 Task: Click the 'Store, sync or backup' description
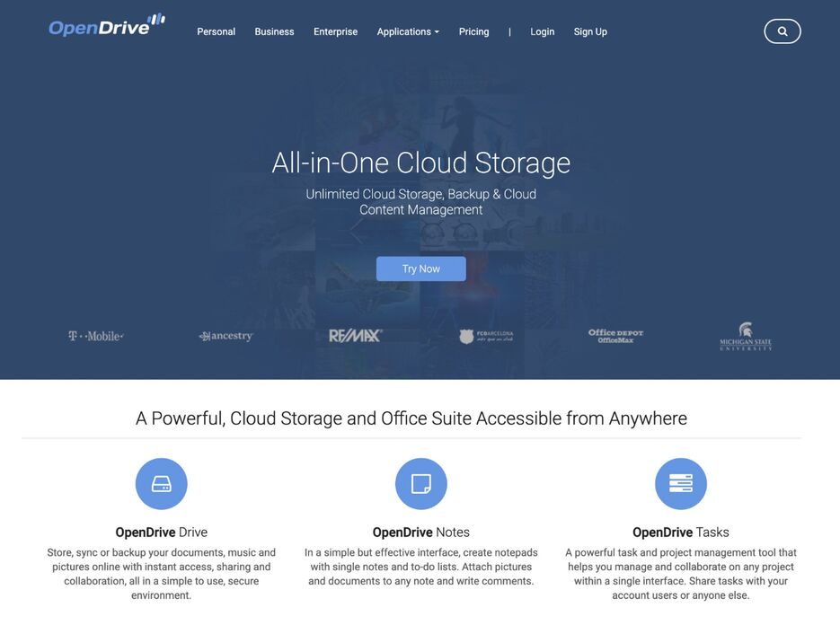161,574
